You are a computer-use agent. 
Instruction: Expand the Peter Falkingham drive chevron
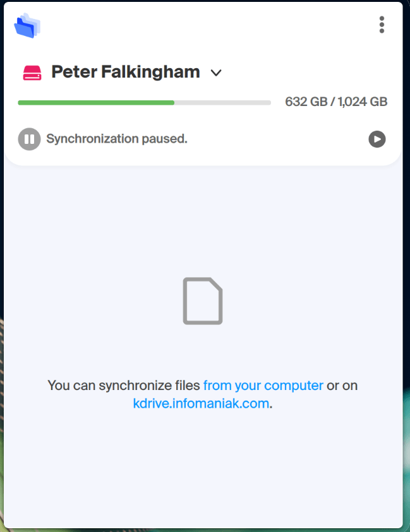216,73
